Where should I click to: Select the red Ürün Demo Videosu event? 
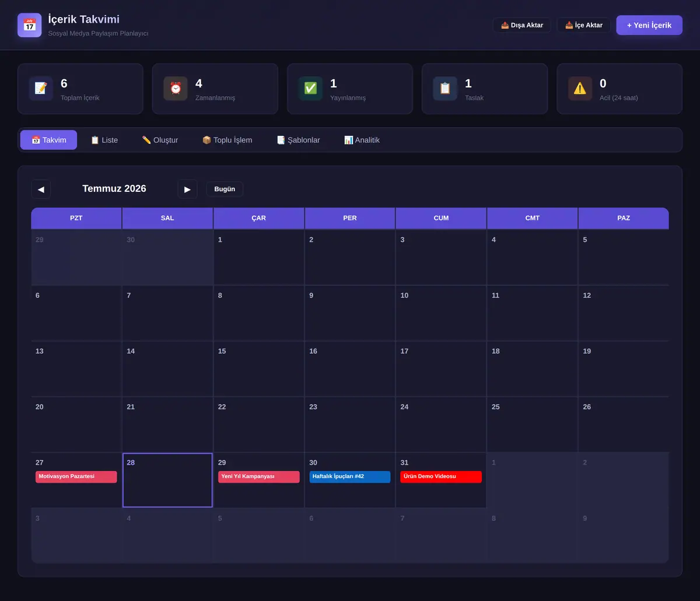point(441,477)
